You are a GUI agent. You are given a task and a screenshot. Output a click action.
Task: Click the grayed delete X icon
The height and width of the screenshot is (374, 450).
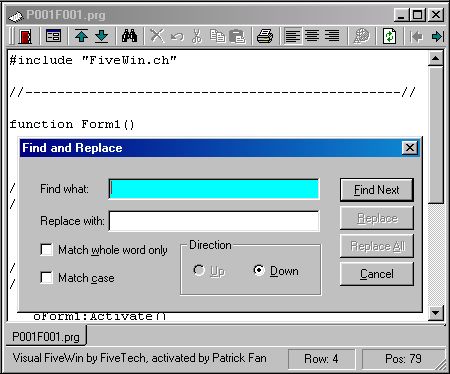pyautogui.click(x=157, y=36)
